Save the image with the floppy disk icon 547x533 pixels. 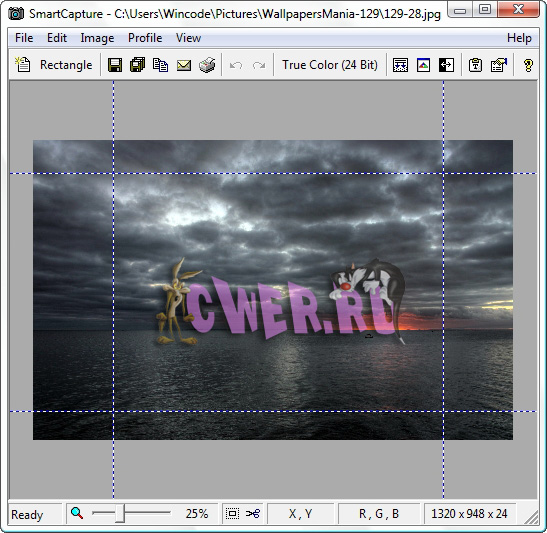(115, 65)
